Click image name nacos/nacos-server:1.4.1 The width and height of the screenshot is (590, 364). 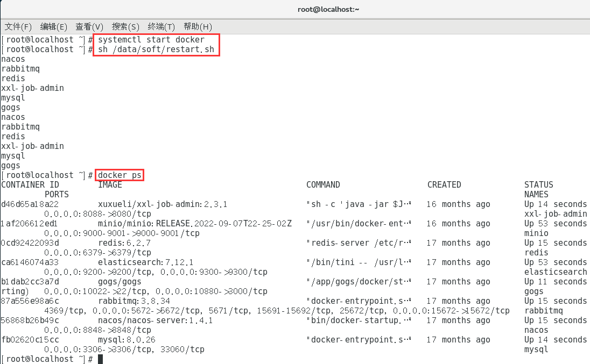point(156,320)
